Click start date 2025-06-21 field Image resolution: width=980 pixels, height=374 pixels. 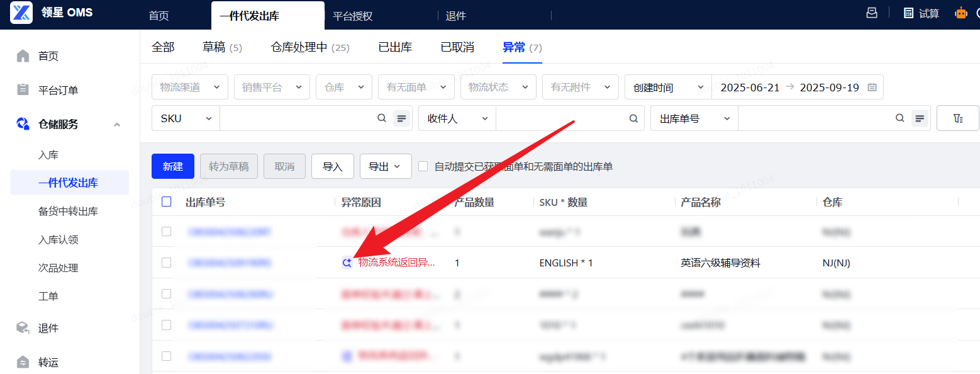750,88
